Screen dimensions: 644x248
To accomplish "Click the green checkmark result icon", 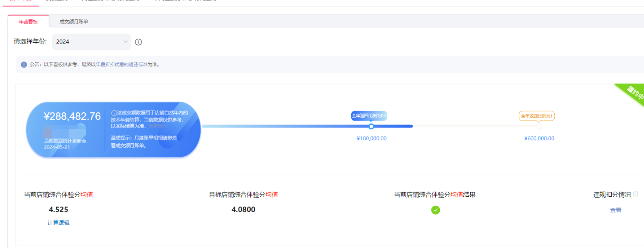I will coord(436,210).
